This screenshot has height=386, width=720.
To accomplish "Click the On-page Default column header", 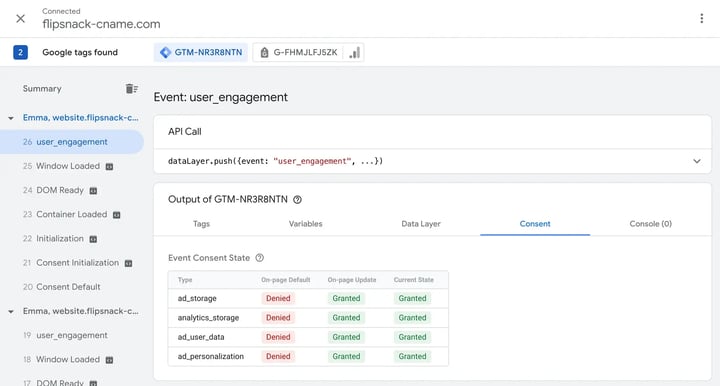I will tap(286, 280).
